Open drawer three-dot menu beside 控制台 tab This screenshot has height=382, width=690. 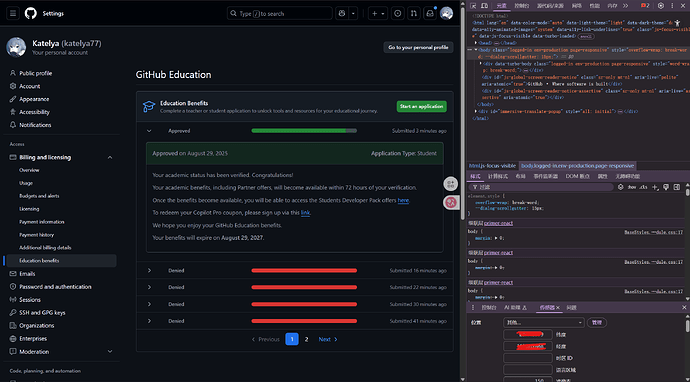[473, 308]
